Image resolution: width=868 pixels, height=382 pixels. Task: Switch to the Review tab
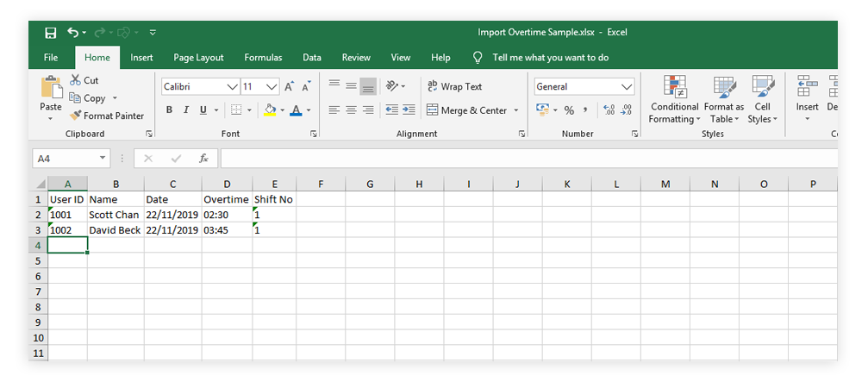tap(357, 58)
